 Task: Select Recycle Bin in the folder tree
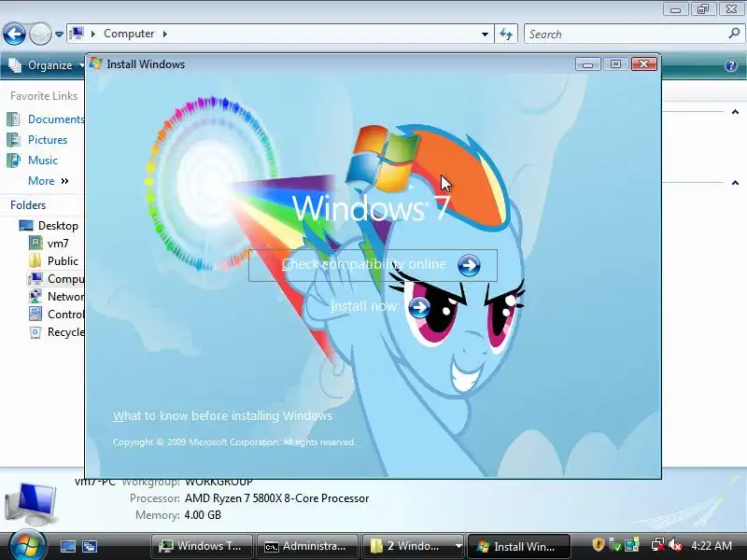pos(56,332)
